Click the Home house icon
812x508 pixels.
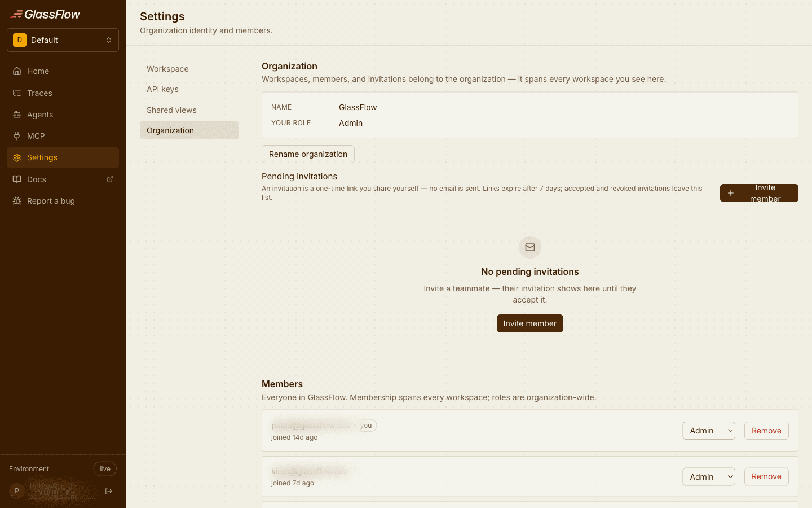point(17,71)
